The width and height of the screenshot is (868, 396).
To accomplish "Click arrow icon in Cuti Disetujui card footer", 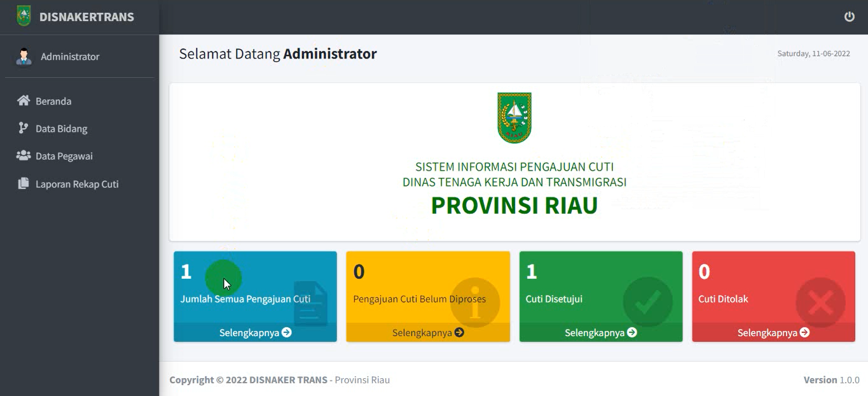I will point(632,332).
